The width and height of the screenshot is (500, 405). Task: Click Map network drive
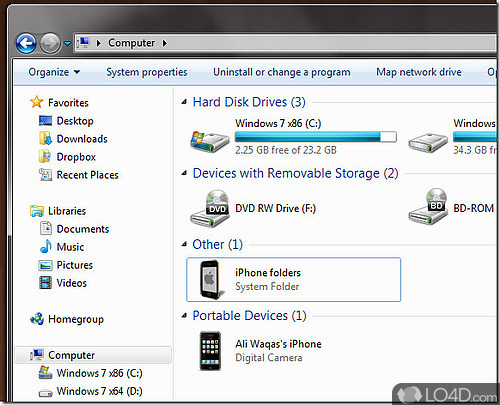(x=419, y=72)
